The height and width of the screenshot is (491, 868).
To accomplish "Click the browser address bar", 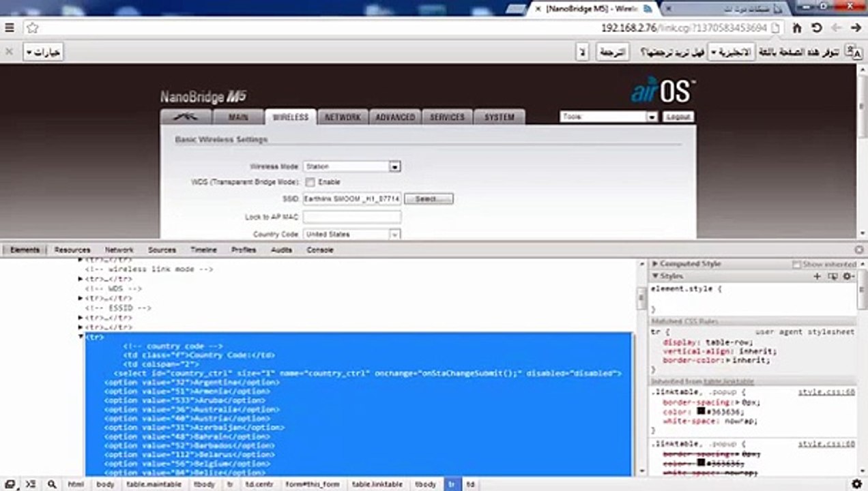I will tap(403, 28).
